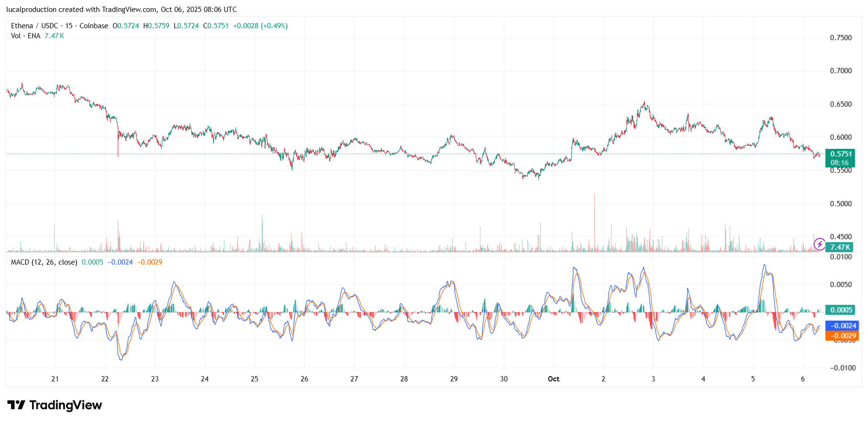Click the Oct label on the time axis
Viewport: 868px width, 423px height.
point(553,379)
